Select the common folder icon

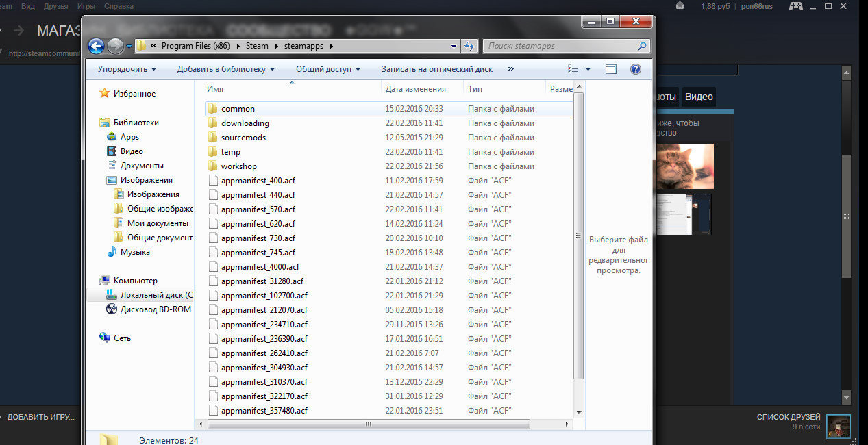pos(212,109)
